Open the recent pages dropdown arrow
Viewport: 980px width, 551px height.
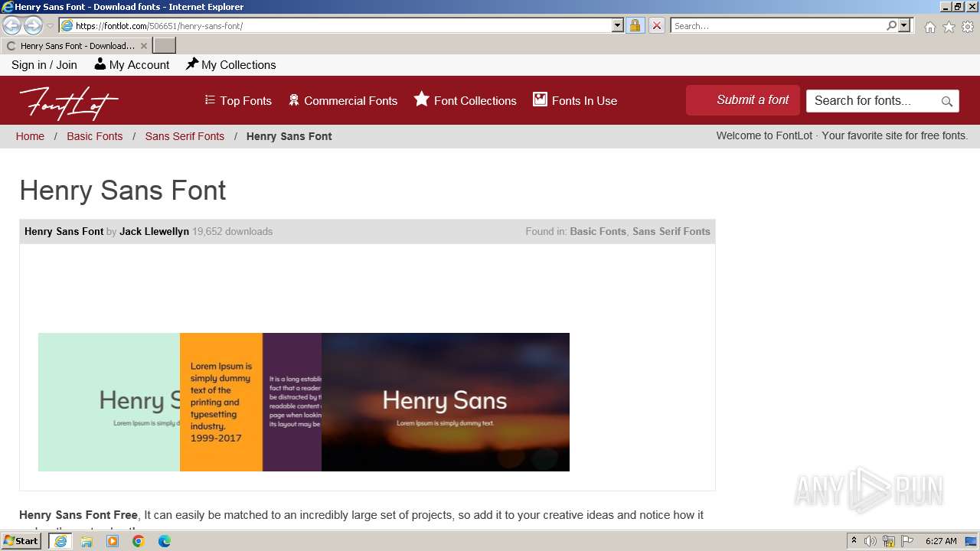[x=51, y=26]
